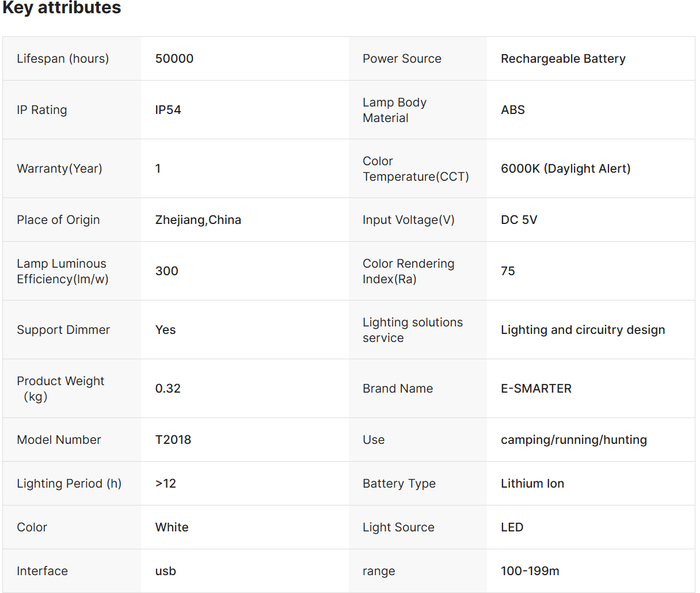Select Lighting and circuitry design text
The image size is (700, 593).
[583, 330]
